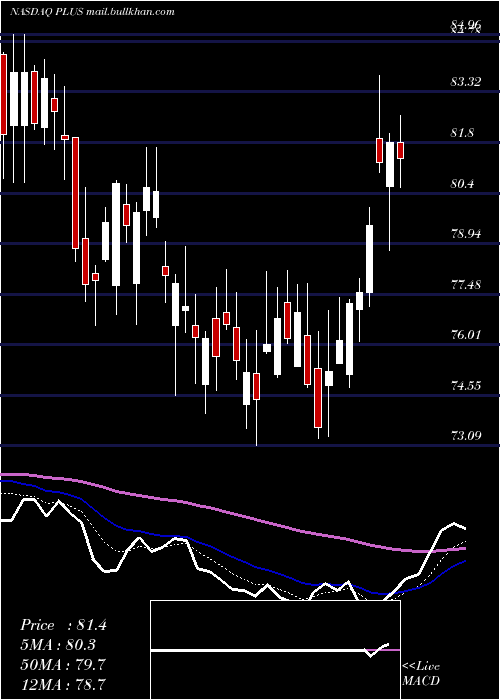Click the '12MA : 78.7' value
This screenshot has width=500, height=700.
click(x=63, y=684)
